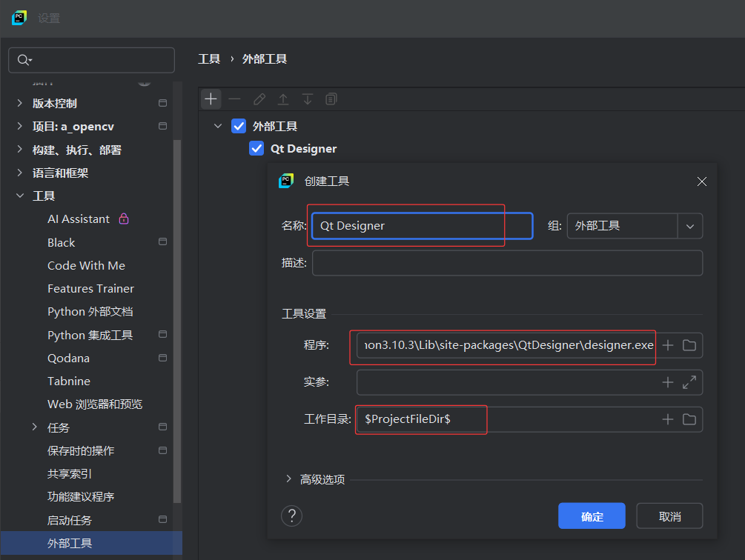Click the Remove minus icon in toolbar

(235, 99)
